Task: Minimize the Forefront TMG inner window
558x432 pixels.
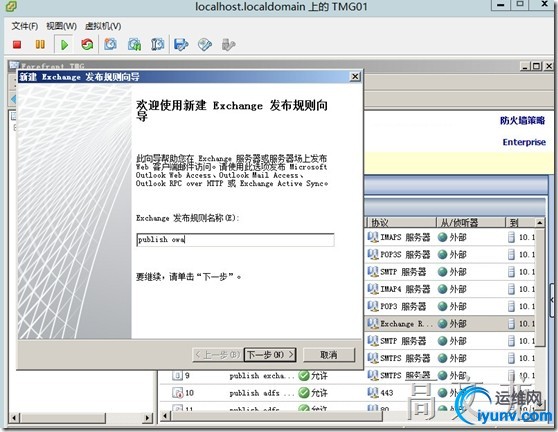Action: (525, 66)
